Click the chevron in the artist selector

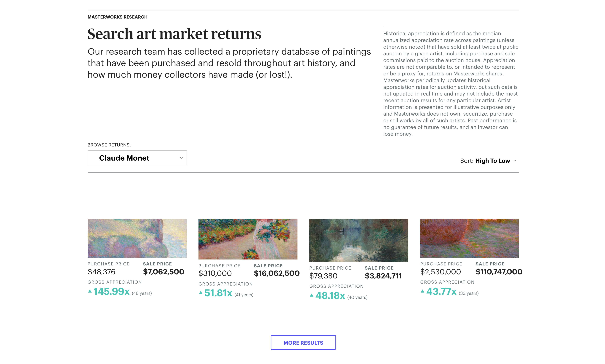(x=181, y=157)
